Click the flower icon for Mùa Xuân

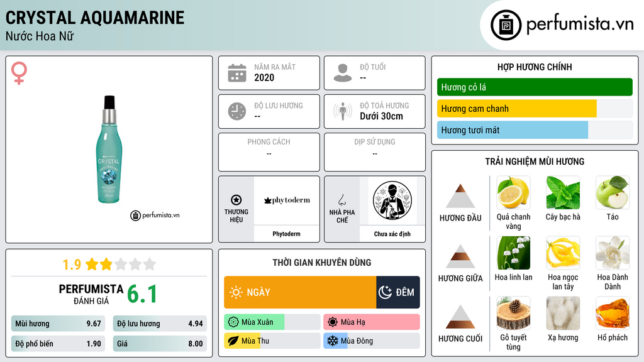tap(233, 322)
